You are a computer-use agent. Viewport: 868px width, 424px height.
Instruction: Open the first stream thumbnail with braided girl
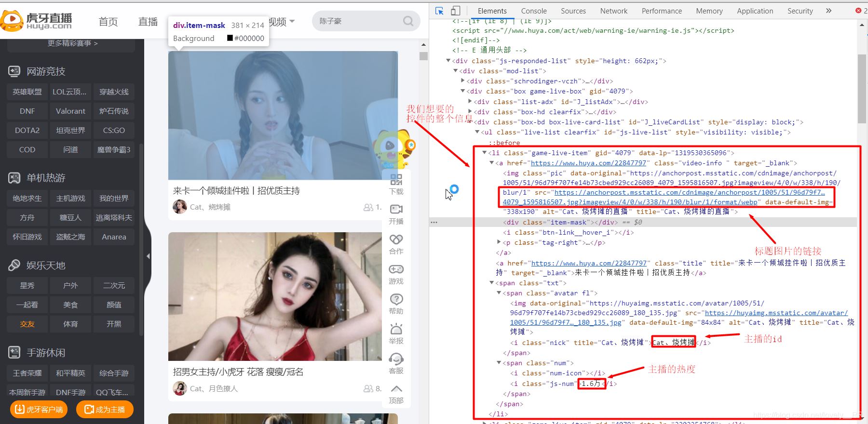pos(283,116)
